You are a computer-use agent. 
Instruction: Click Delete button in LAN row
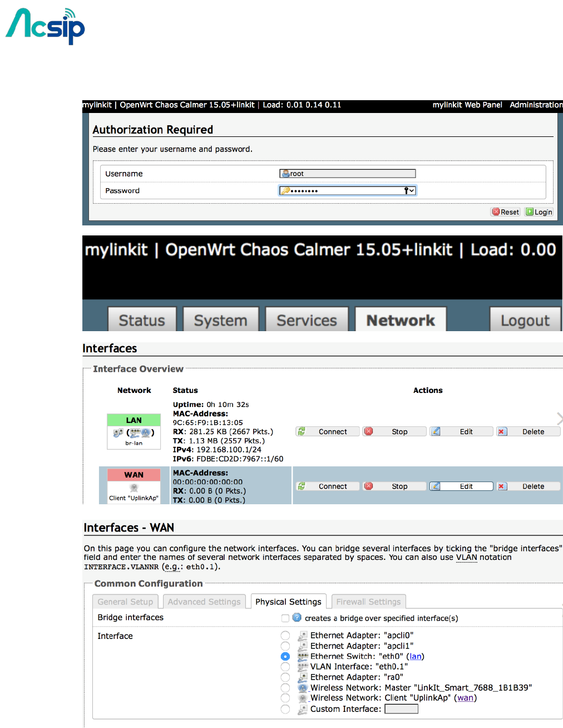click(528, 431)
